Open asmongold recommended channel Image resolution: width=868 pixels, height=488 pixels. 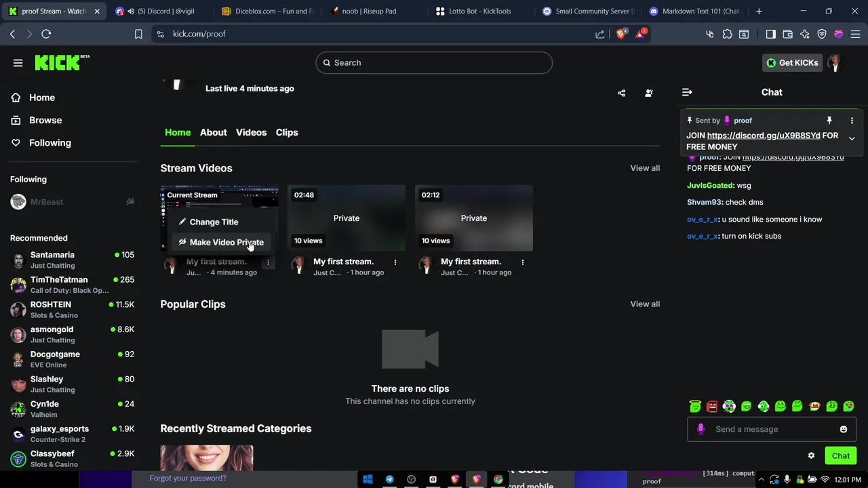click(x=72, y=335)
